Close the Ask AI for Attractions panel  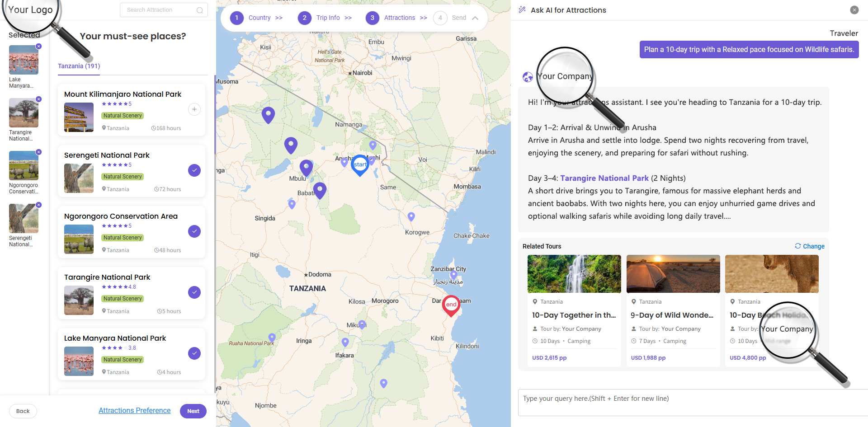(x=854, y=10)
